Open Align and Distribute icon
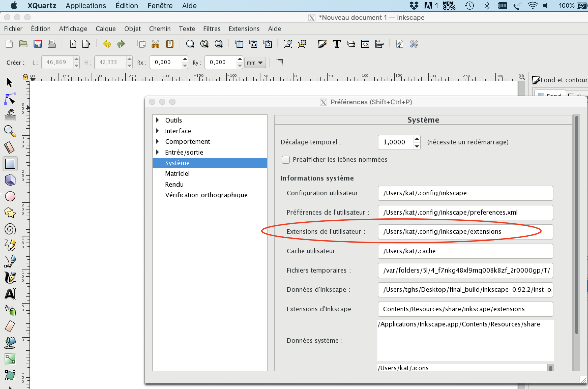 pos(379,44)
